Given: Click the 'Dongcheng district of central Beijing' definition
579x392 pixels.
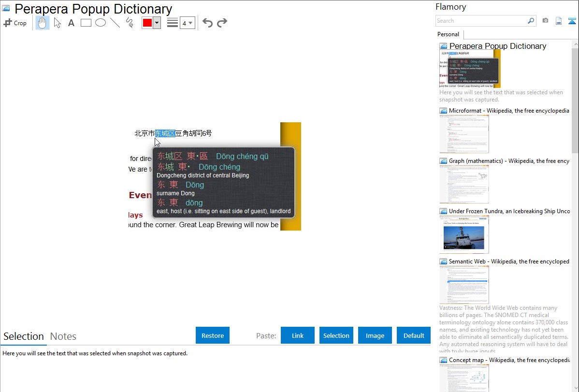Looking at the screenshot, I should tap(203, 175).
